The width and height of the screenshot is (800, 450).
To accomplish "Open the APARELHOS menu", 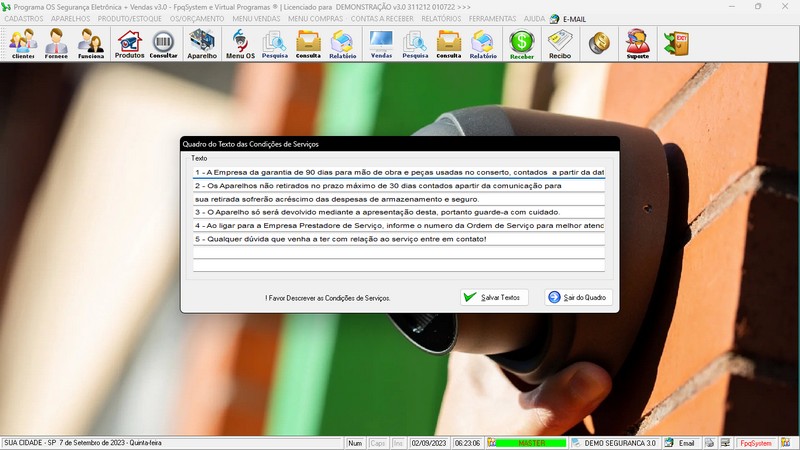I will point(70,19).
